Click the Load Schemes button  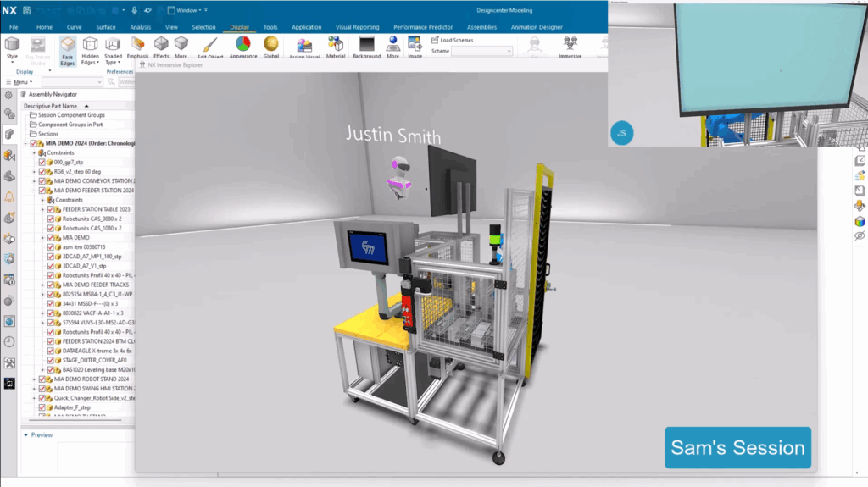pos(456,40)
